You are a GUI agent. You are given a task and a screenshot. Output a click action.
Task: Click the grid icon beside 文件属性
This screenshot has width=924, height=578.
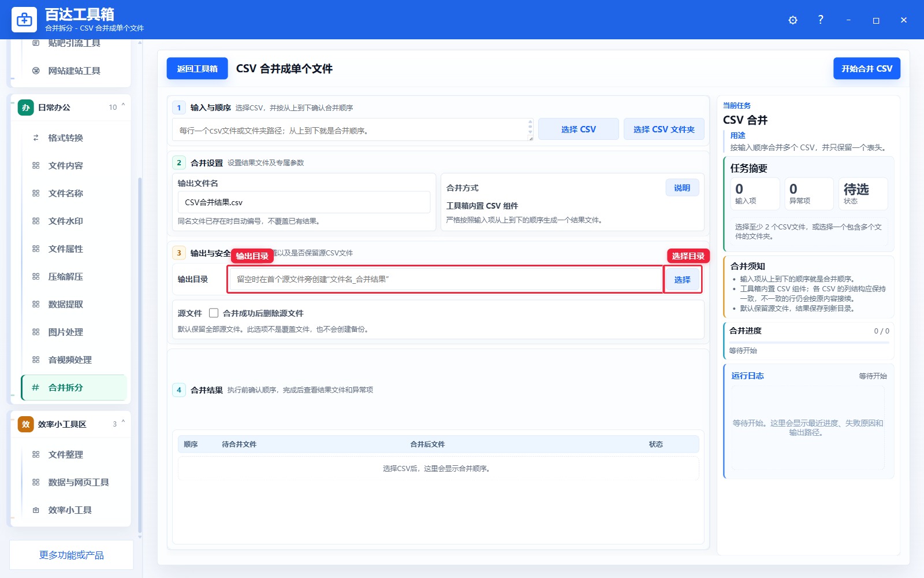(x=36, y=249)
